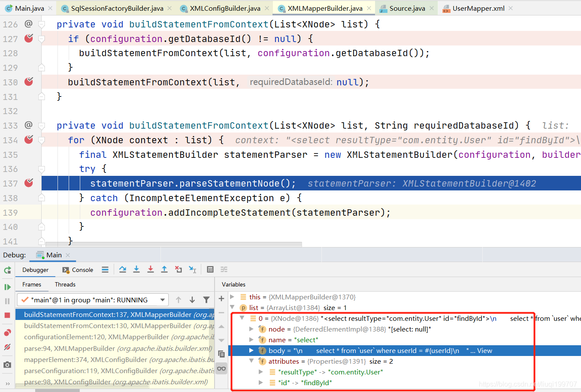Step over the current line
The height and width of the screenshot is (392, 581).
[123, 269]
